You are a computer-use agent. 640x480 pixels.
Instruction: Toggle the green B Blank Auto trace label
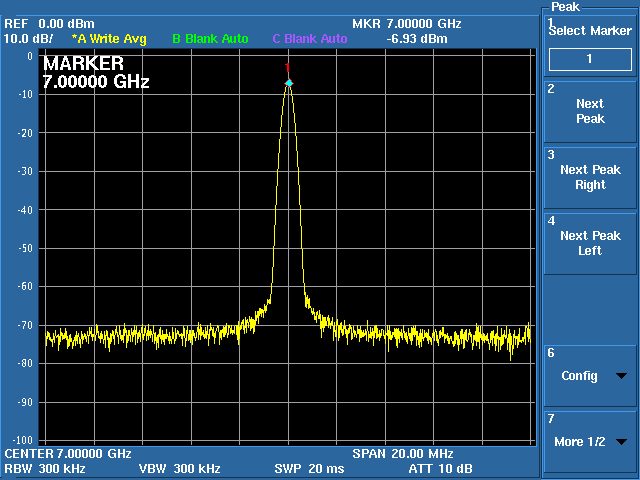coord(210,39)
